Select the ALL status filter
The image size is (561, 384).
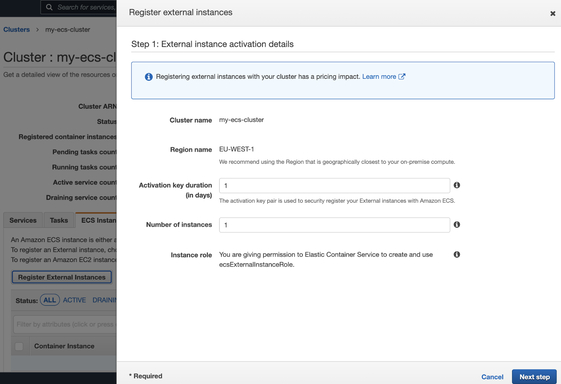(x=50, y=300)
